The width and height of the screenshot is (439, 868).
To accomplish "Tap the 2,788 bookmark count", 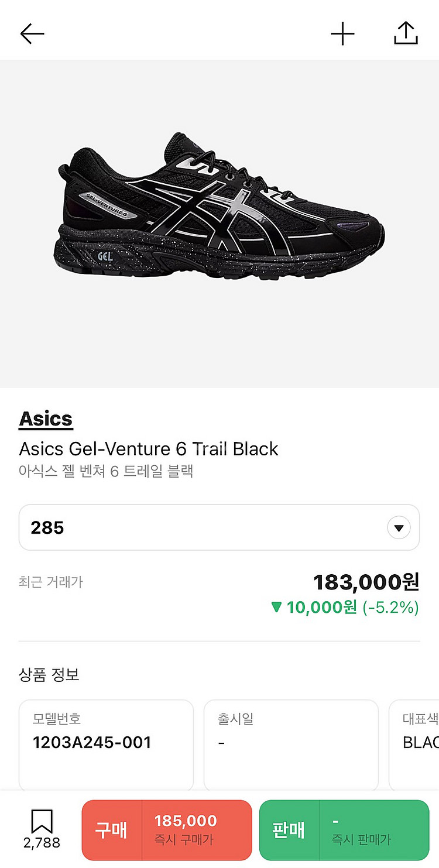I will [x=42, y=843].
